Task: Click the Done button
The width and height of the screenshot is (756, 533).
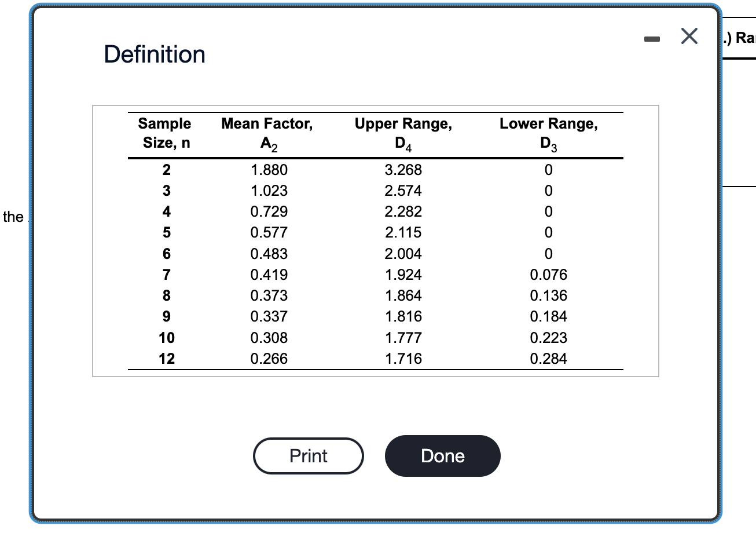Action: point(442,456)
